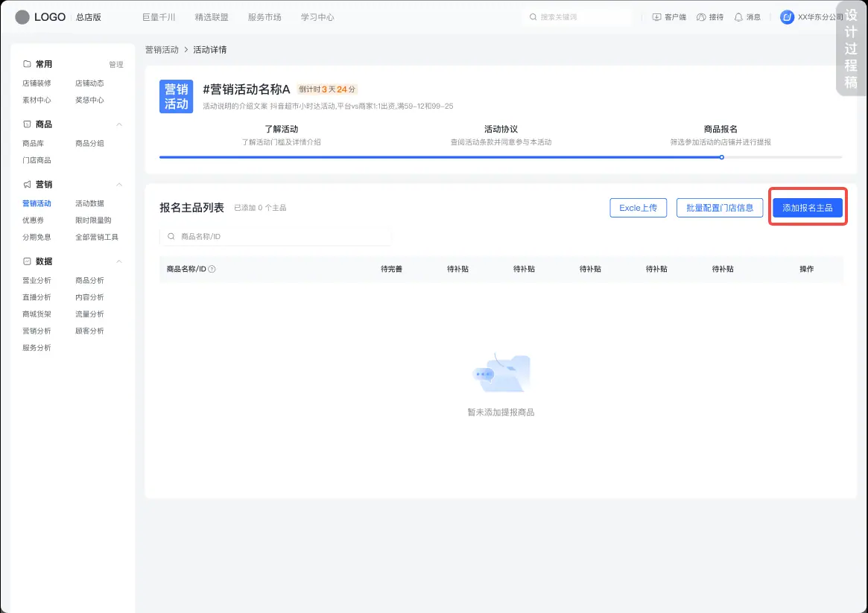
Task: Open 营销分析 in sidebar
Action: pyautogui.click(x=37, y=331)
